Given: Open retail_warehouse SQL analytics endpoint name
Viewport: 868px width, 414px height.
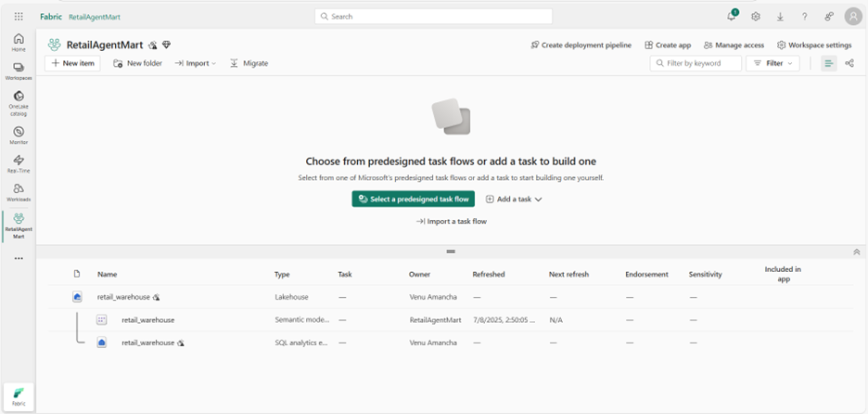Looking at the screenshot, I should point(147,343).
